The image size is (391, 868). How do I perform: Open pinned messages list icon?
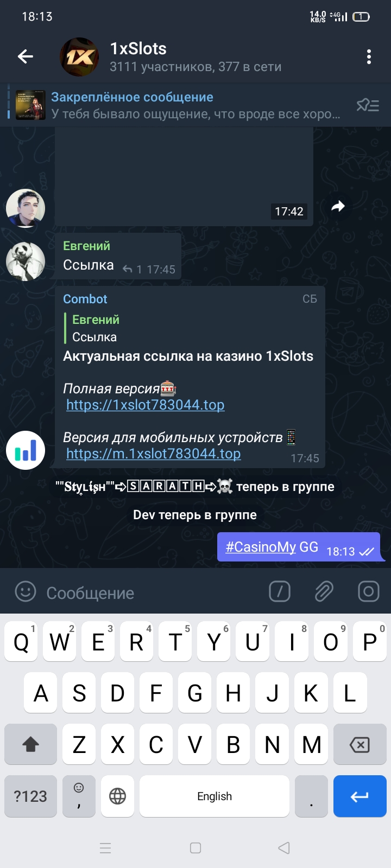tap(368, 105)
